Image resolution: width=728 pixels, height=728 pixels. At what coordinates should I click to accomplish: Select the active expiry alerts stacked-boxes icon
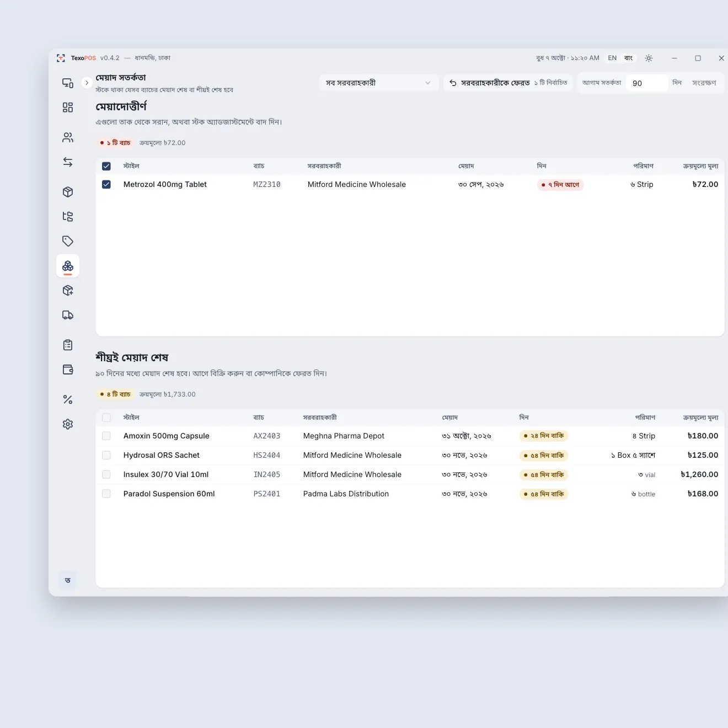point(68,266)
